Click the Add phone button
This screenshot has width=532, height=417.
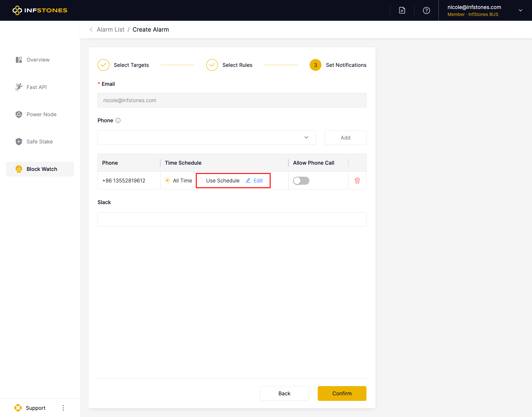pos(345,137)
